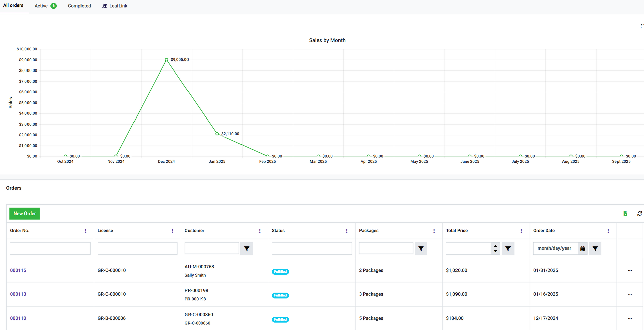Open the LeafLink tab
Viewport: 644px width, 330px height.
pos(115,6)
